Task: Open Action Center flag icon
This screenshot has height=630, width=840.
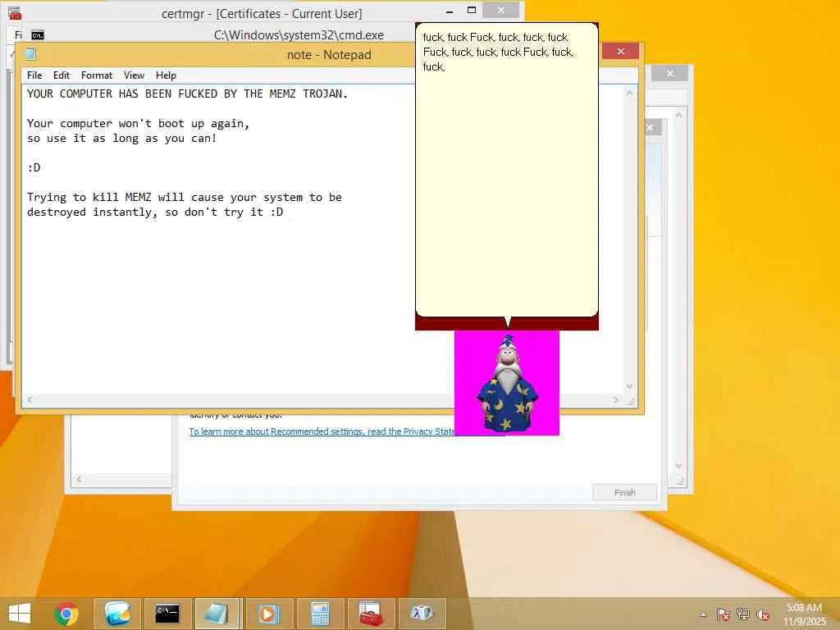Action: click(723, 614)
